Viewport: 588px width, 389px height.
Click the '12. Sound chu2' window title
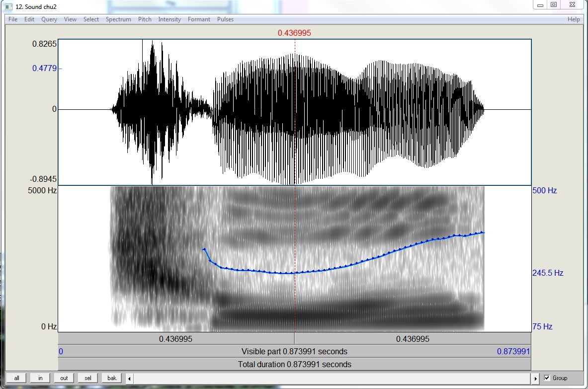pos(36,7)
